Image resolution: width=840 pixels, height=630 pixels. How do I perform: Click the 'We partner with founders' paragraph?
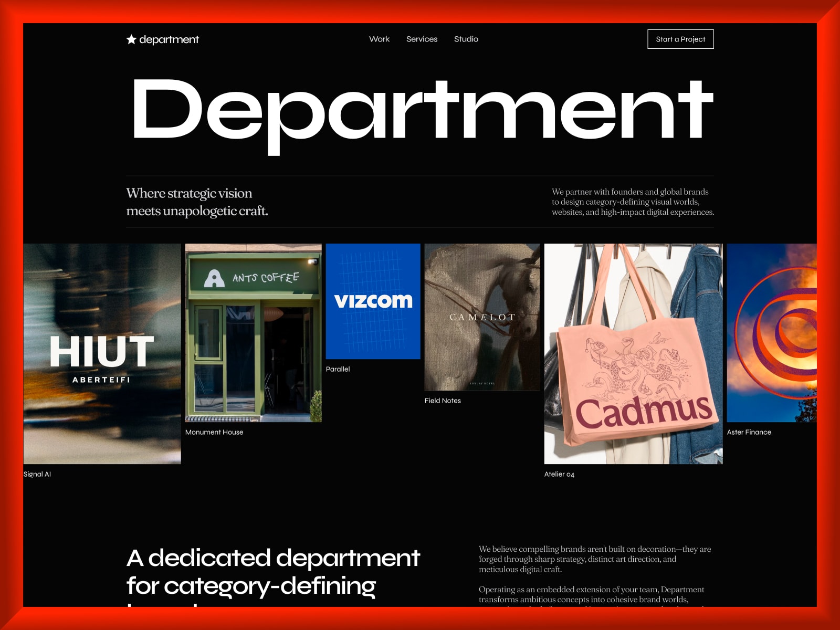coord(633,202)
